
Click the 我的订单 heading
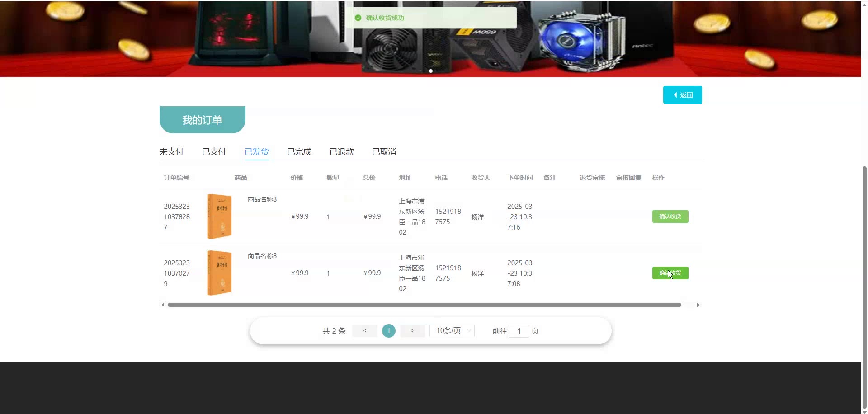[x=202, y=120]
